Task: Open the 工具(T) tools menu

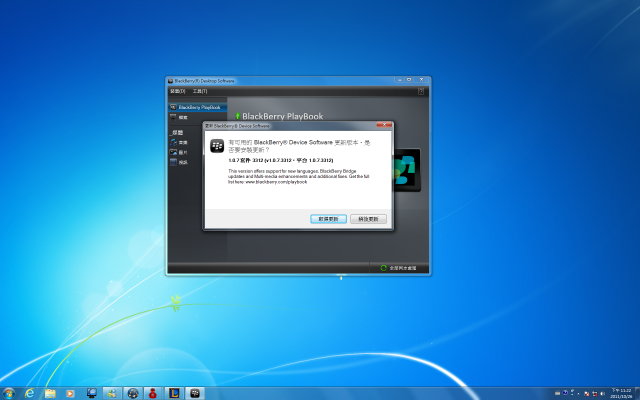Action: point(200,91)
